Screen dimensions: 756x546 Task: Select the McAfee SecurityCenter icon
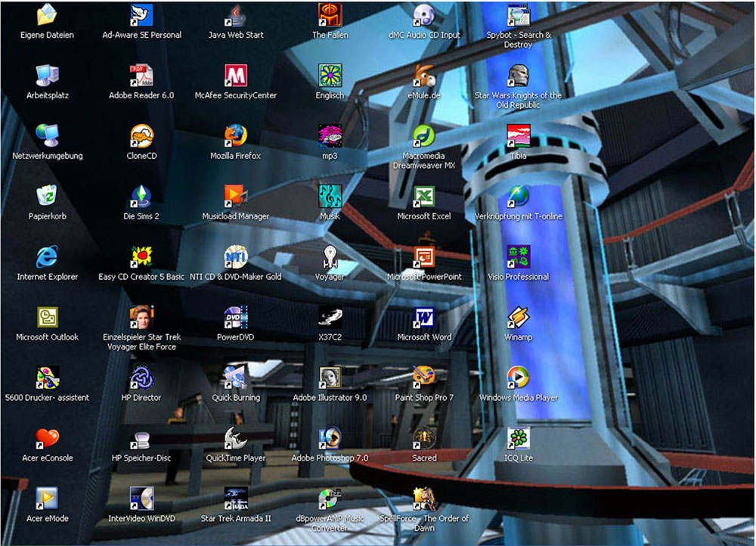pyautogui.click(x=236, y=76)
